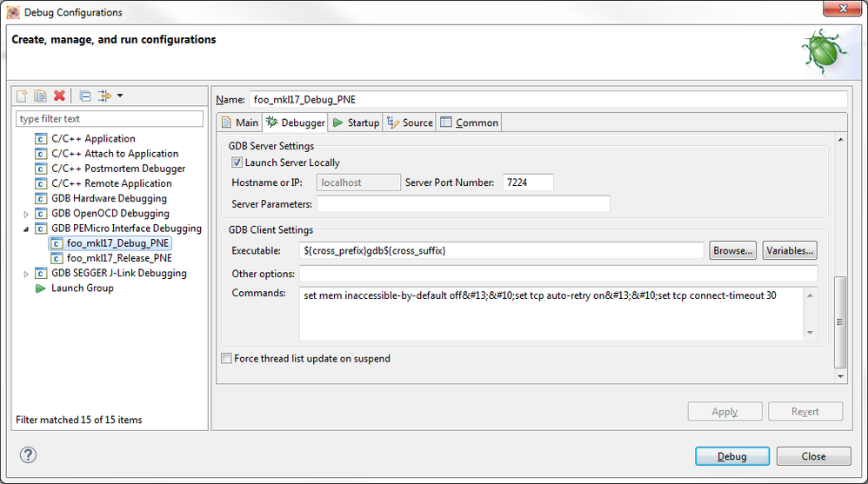Collapse GDB PEMicro Interface Debugging node

point(26,229)
